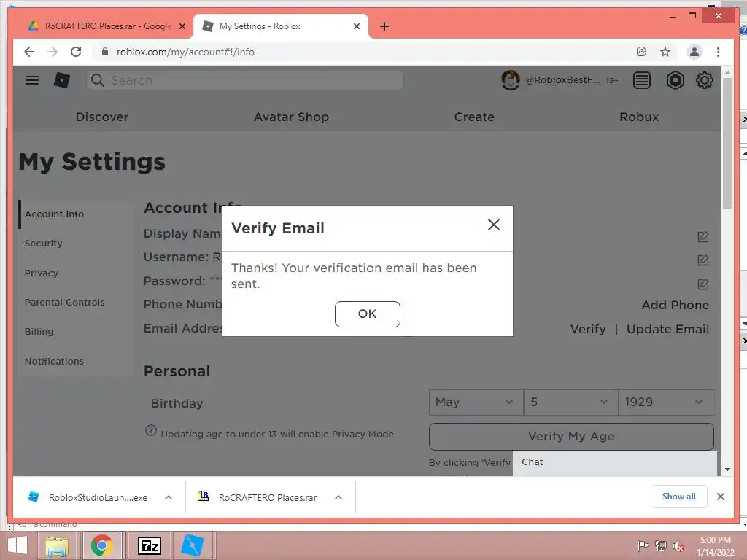Viewport: 747px width, 560px height.
Task: Open Roblox Studio from taskbar
Action: [x=193, y=545]
